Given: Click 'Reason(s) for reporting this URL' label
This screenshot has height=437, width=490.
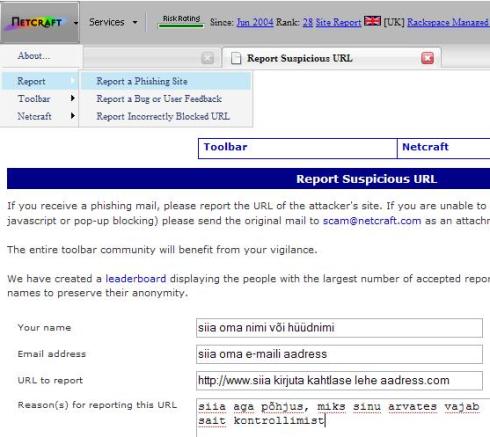Looking at the screenshot, I should click(x=97, y=405).
